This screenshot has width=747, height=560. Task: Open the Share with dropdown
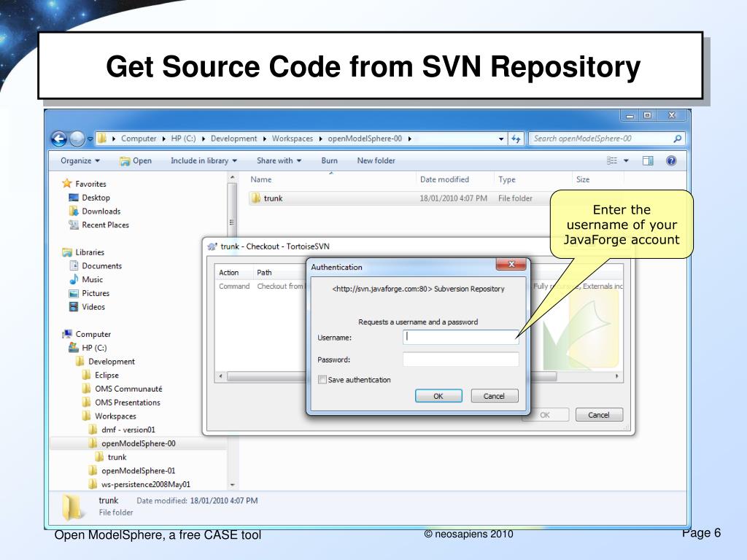[x=279, y=161]
